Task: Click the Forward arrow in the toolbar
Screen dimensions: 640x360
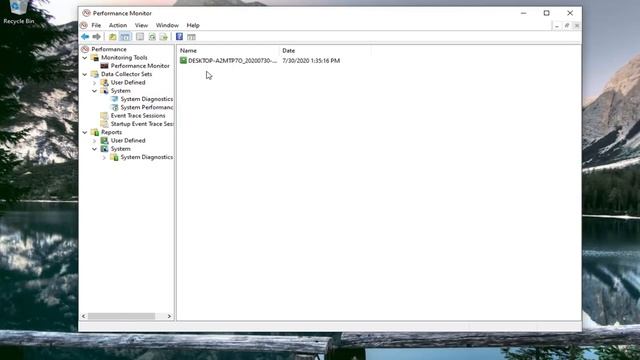Action: click(x=96, y=37)
